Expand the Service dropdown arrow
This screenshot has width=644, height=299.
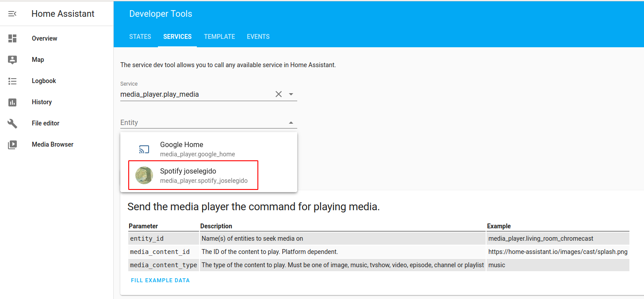click(x=291, y=94)
